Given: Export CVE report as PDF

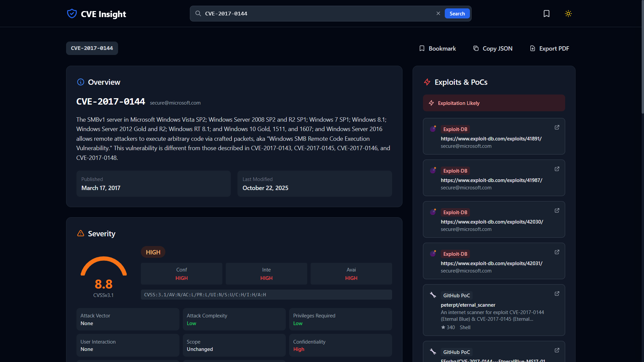Looking at the screenshot, I should point(549,48).
